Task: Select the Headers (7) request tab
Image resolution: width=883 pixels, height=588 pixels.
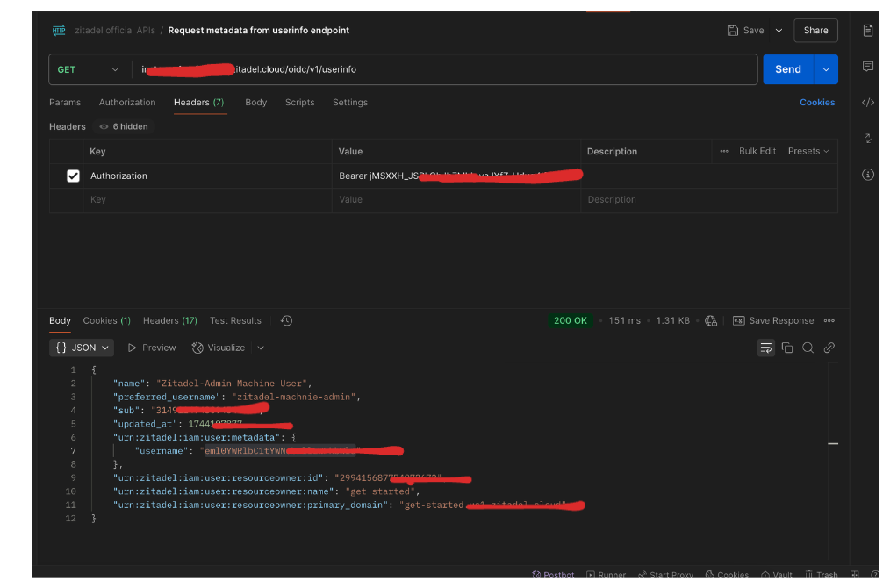Action: [x=198, y=102]
